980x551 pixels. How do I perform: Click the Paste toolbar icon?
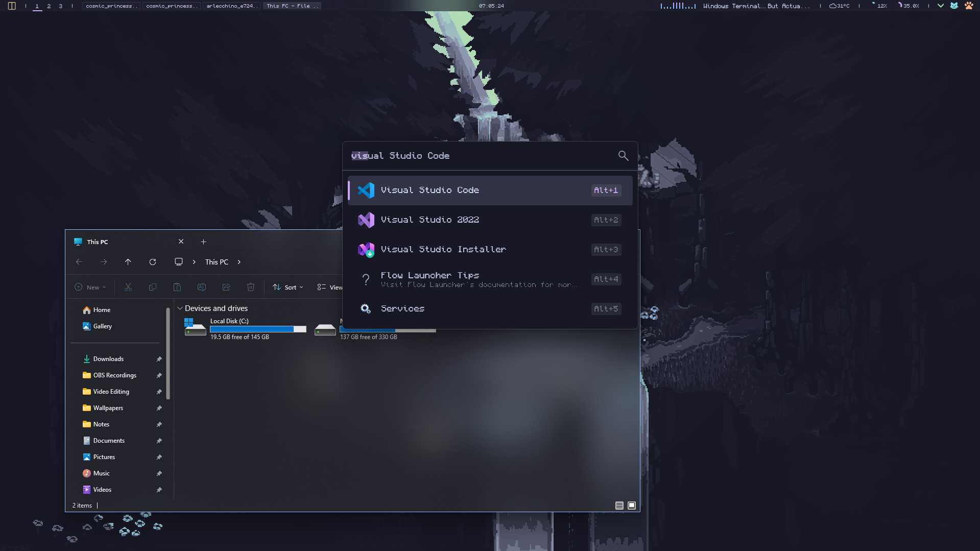[177, 288]
